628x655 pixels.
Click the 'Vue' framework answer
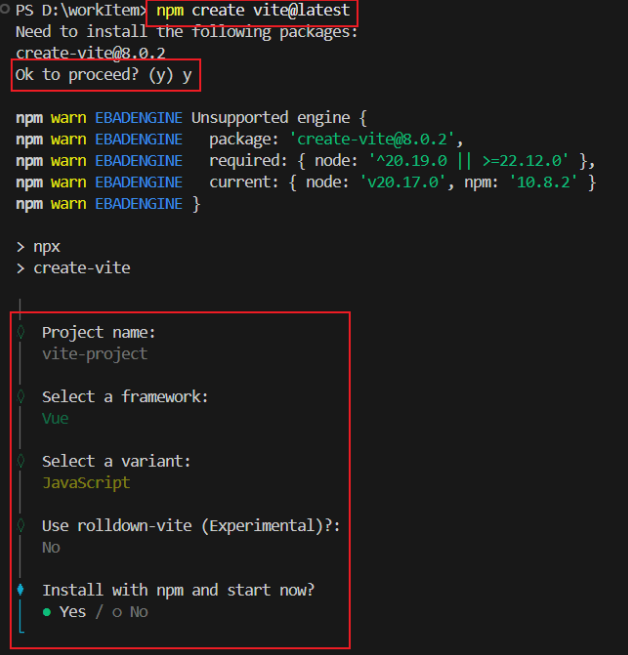coord(55,418)
